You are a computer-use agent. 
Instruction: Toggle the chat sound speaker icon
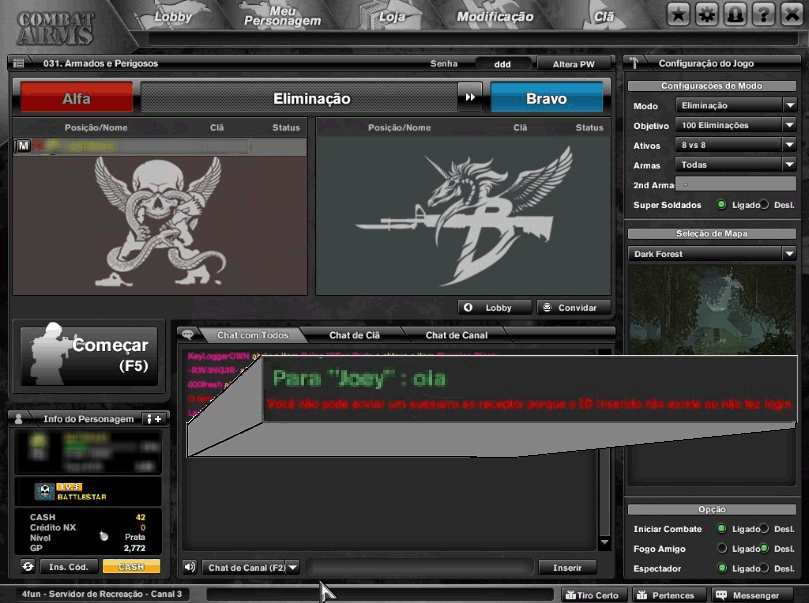(190, 567)
